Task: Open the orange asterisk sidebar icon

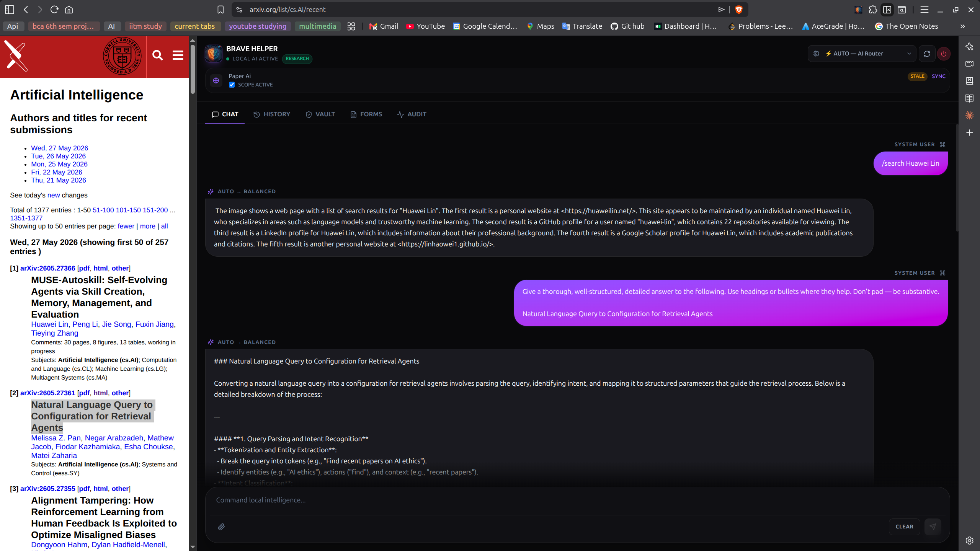Action: pyautogui.click(x=969, y=115)
